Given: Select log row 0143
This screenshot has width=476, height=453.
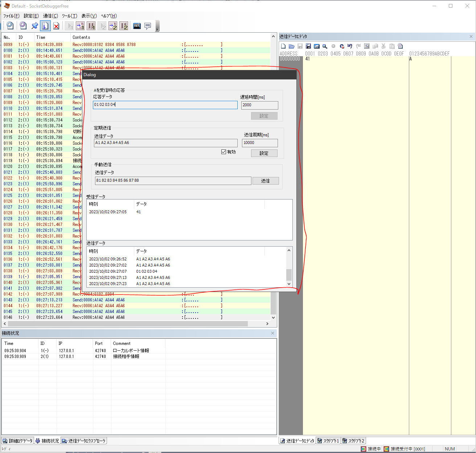Looking at the screenshot, I should pyautogui.click(x=136, y=300).
